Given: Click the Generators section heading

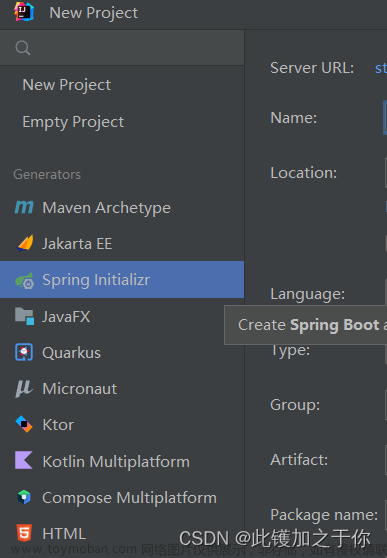Looking at the screenshot, I should [47, 174].
